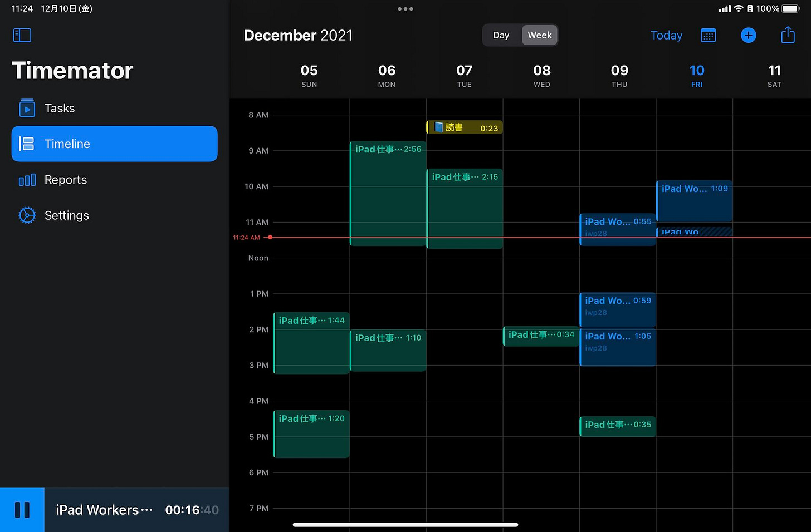Viewport: 811px width, 532px height.
Task: Pause the running iPad Workers timer
Action: coord(22,510)
